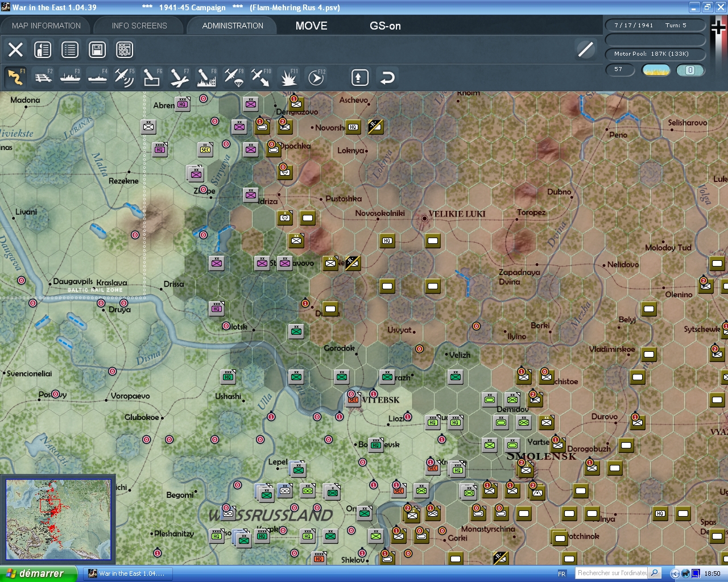Open the MAP INFORMATION tab
Screen dimensions: 728x582
tap(46, 26)
